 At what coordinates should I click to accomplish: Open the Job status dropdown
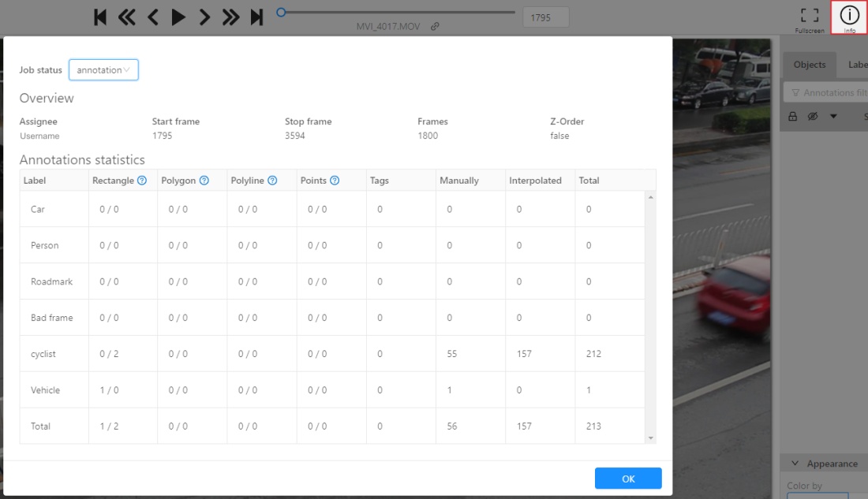point(103,70)
